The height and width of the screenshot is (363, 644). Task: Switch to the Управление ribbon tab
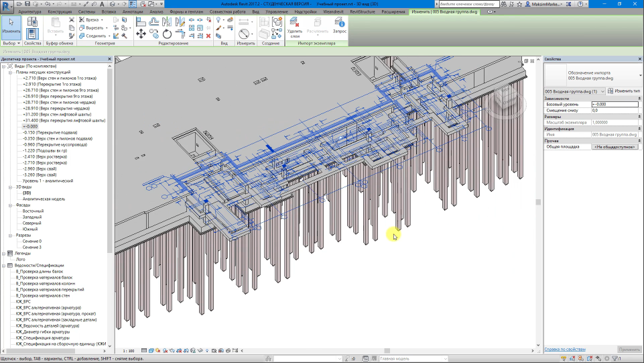pyautogui.click(x=276, y=12)
